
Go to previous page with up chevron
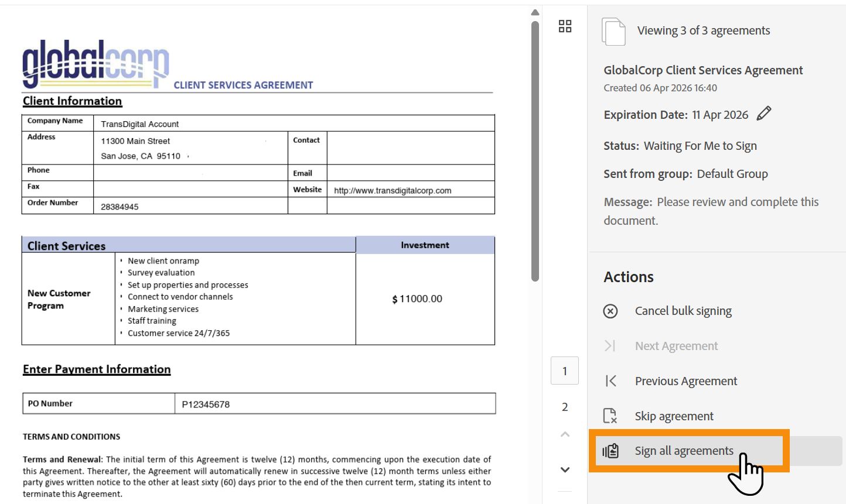point(565,434)
